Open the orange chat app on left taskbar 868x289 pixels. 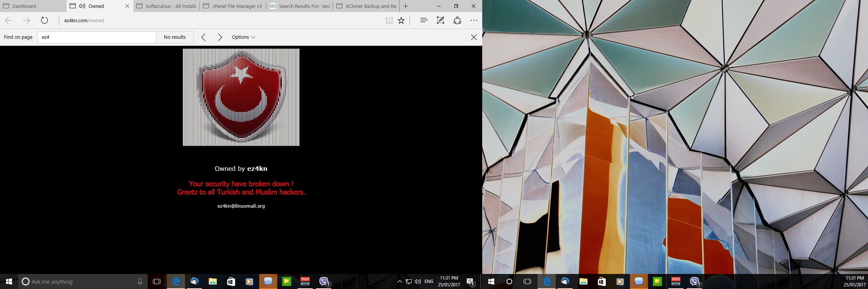(268, 281)
